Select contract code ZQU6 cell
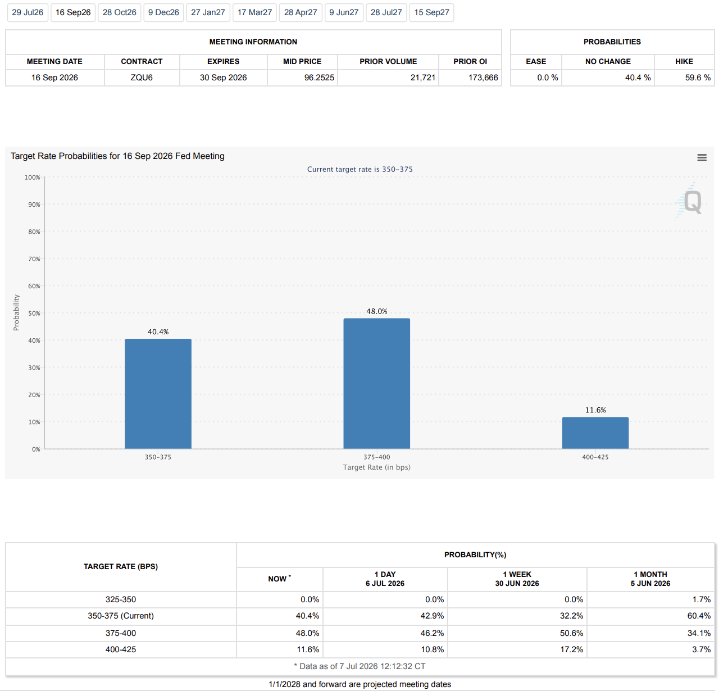 tap(142, 78)
